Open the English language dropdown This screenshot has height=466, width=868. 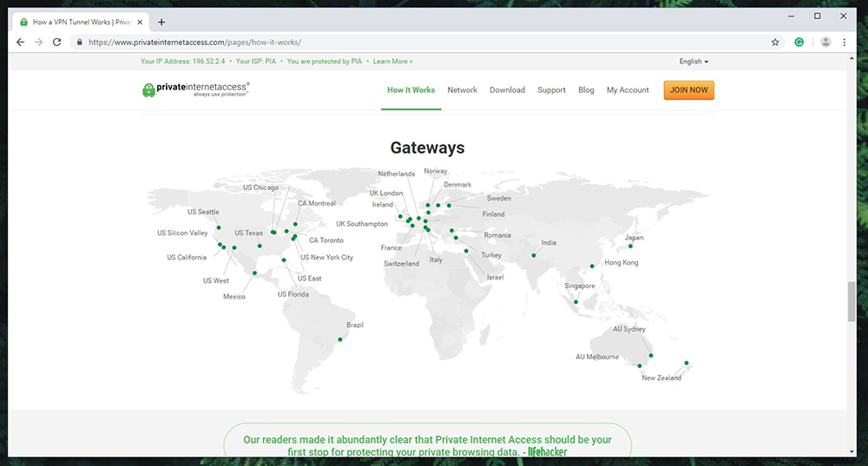[x=694, y=62]
